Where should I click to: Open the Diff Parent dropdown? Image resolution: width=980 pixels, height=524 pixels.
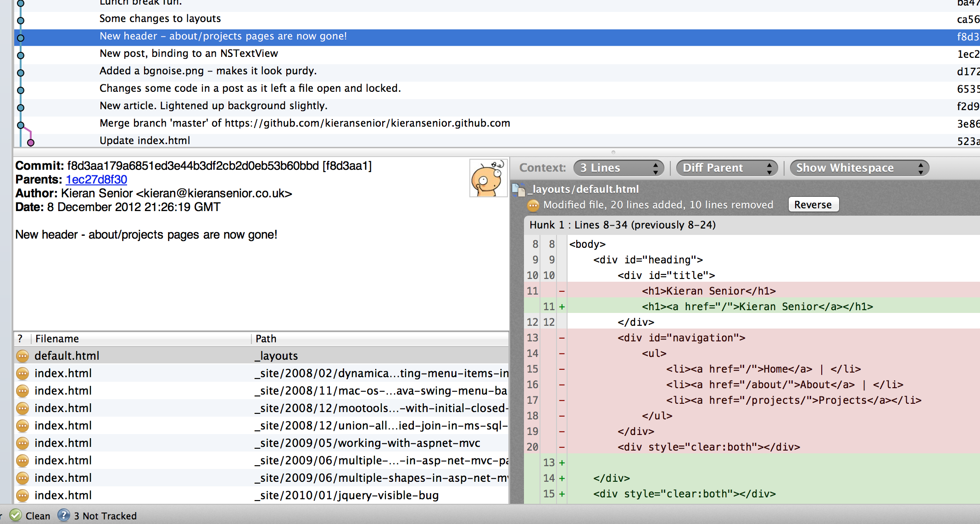point(726,168)
